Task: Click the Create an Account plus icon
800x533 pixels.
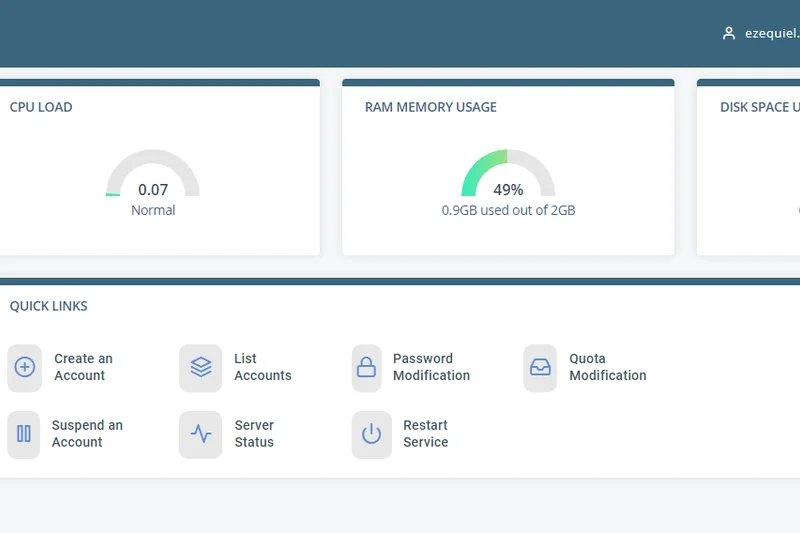Action: [x=24, y=367]
